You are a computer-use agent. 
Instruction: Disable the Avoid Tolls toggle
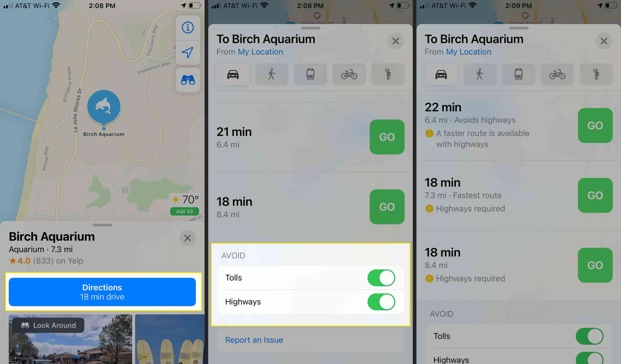tap(382, 278)
